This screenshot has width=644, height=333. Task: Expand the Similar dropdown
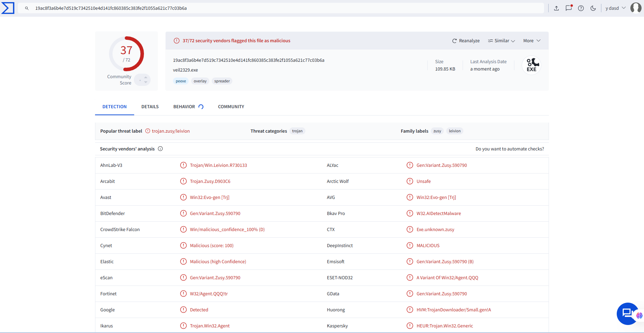point(501,41)
